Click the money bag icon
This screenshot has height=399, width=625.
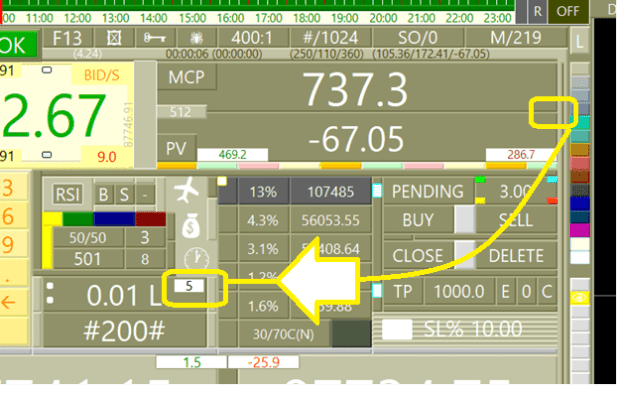(191, 226)
